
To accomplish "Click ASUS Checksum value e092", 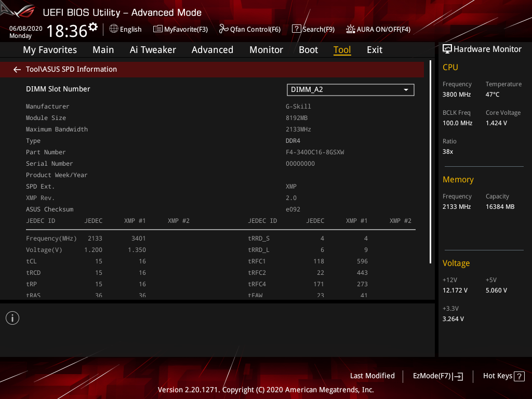I will 293,209.
